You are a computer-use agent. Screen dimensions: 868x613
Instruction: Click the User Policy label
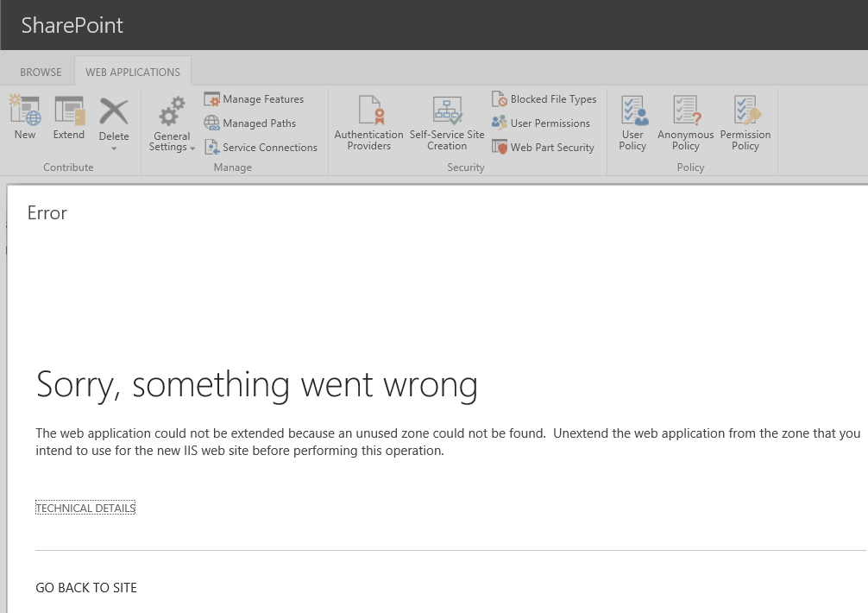[x=632, y=140]
